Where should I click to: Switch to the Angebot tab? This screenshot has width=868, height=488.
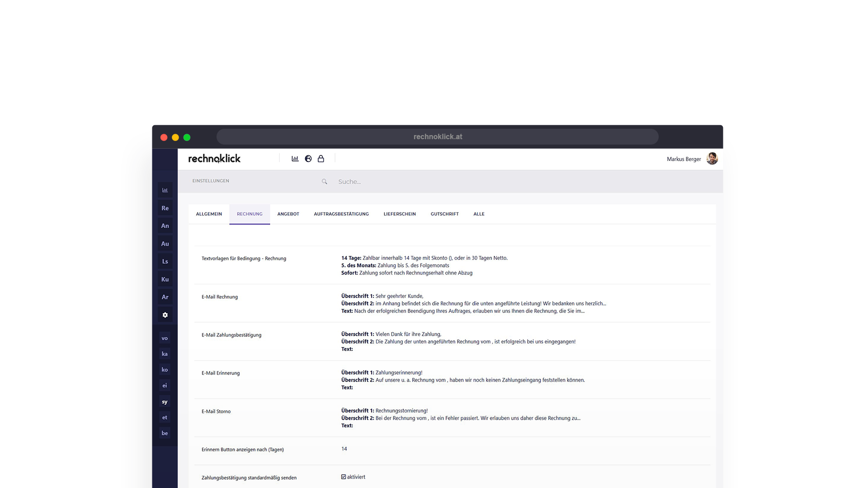288,214
